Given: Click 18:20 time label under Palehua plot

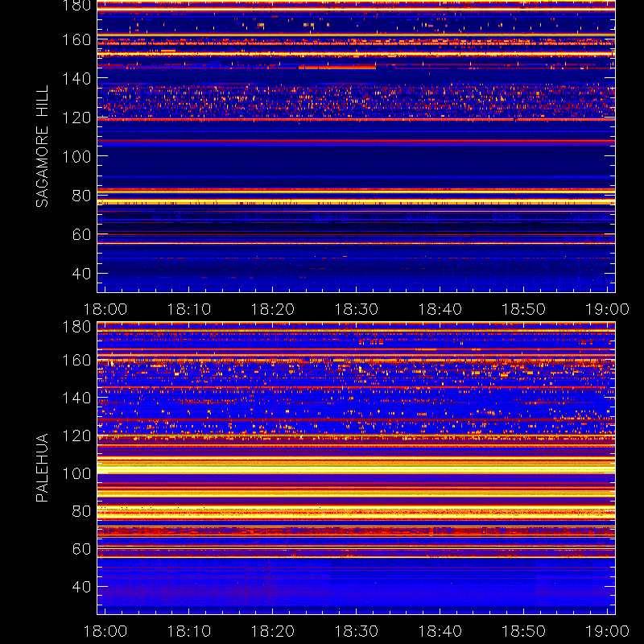Looking at the screenshot, I should [273, 631].
